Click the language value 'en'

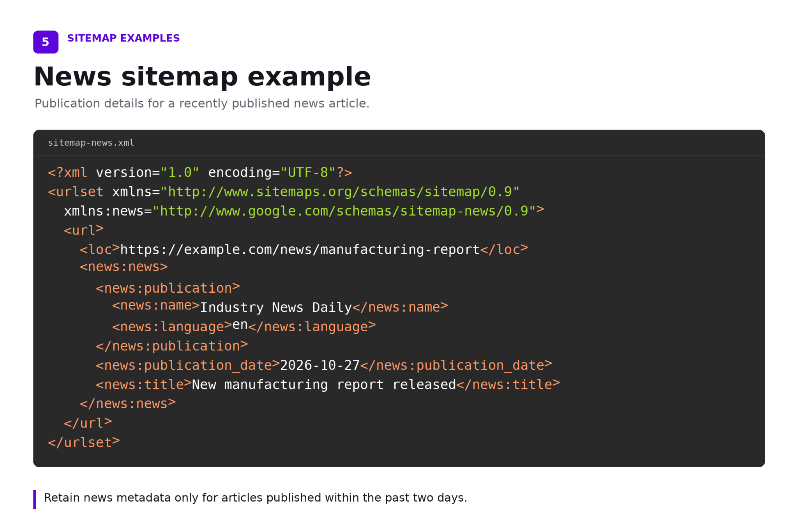click(240, 325)
